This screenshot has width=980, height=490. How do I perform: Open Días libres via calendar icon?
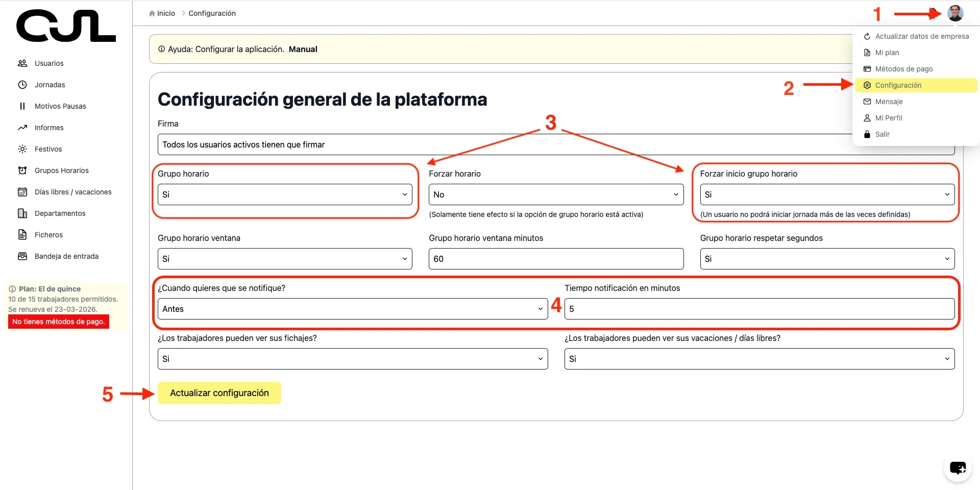click(x=22, y=192)
